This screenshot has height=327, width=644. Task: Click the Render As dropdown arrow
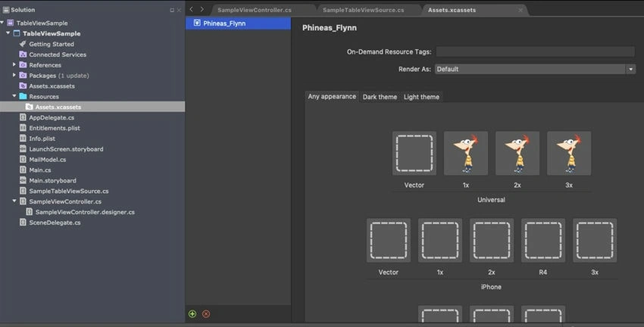(x=631, y=70)
